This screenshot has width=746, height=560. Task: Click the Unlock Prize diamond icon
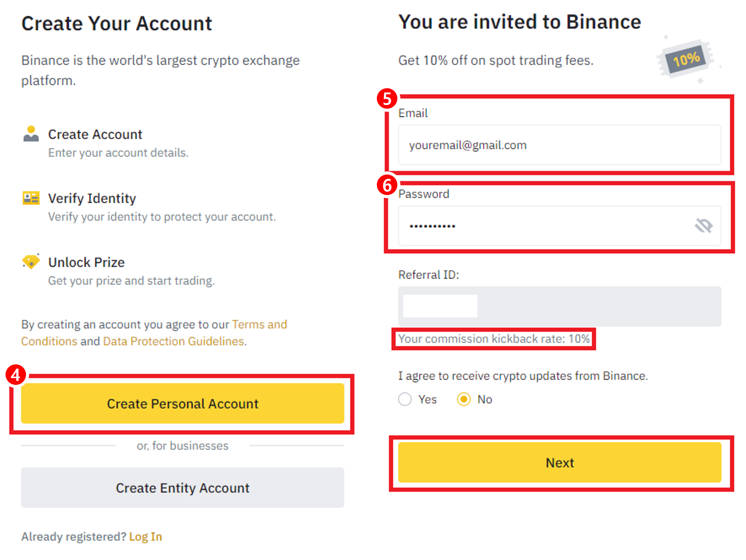pyautogui.click(x=31, y=261)
